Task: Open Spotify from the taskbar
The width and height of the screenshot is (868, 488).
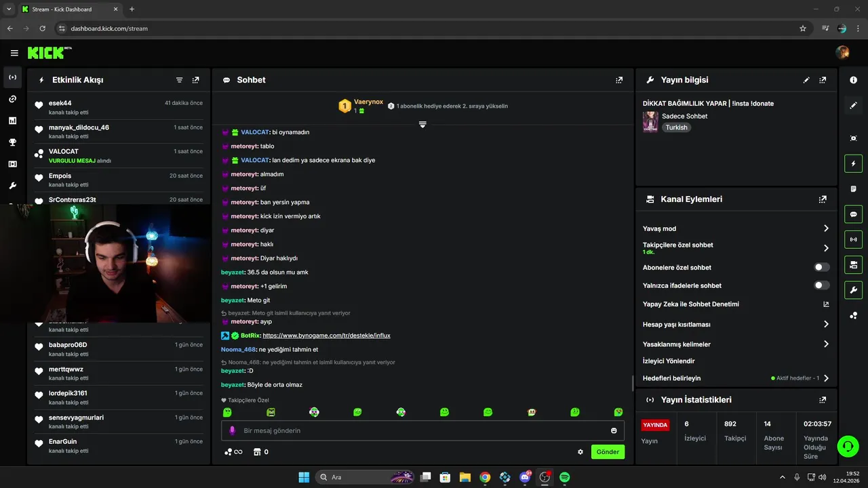Action: point(565,477)
